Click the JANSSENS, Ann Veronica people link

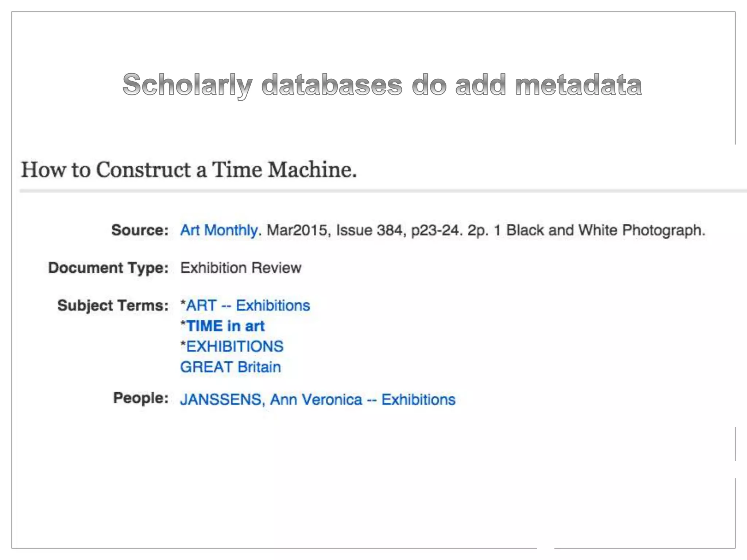coord(318,400)
